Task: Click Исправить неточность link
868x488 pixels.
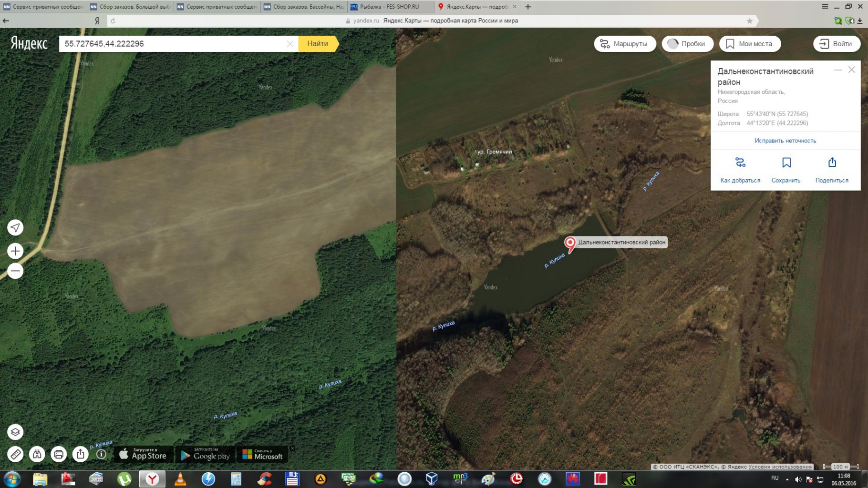Action: coord(785,141)
